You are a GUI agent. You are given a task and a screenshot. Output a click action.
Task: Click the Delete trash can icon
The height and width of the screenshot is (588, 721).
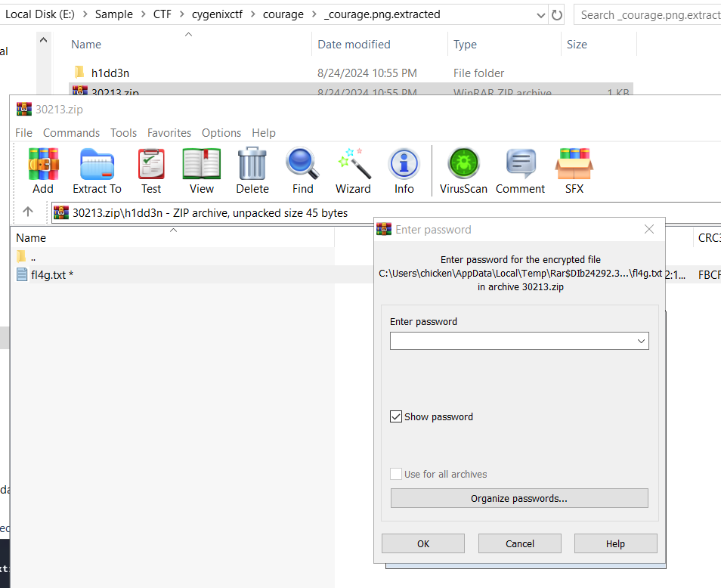click(252, 164)
